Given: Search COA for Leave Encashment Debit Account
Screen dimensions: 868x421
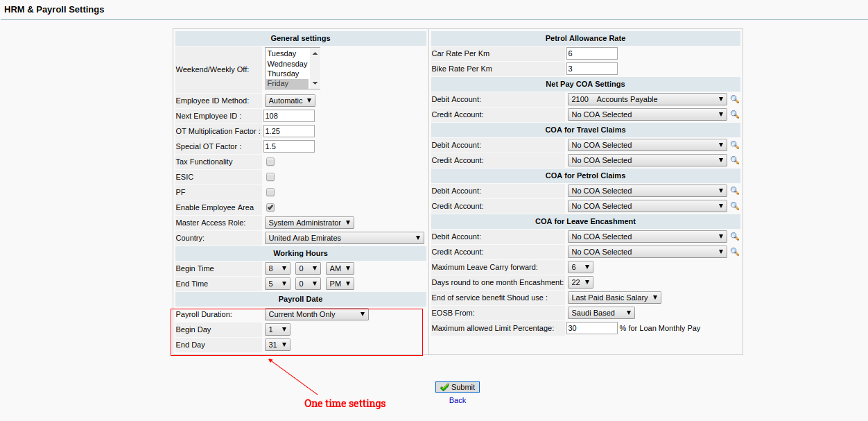Looking at the screenshot, I should click(x=735, y=237).
